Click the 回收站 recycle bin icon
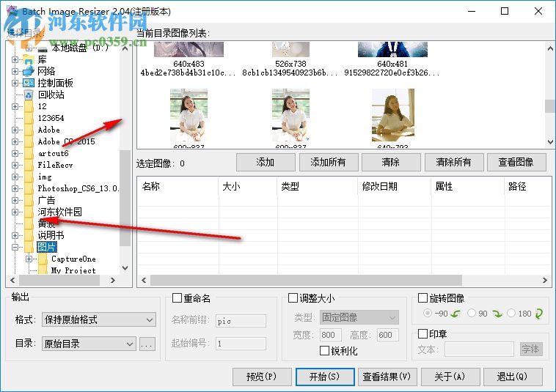Viewport: 556px width, 392px height. 29,95
